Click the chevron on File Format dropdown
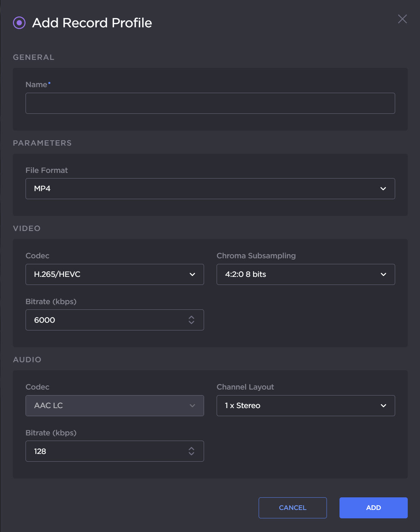420x532 pixels. pyautogui.click(x=383, y=189)
